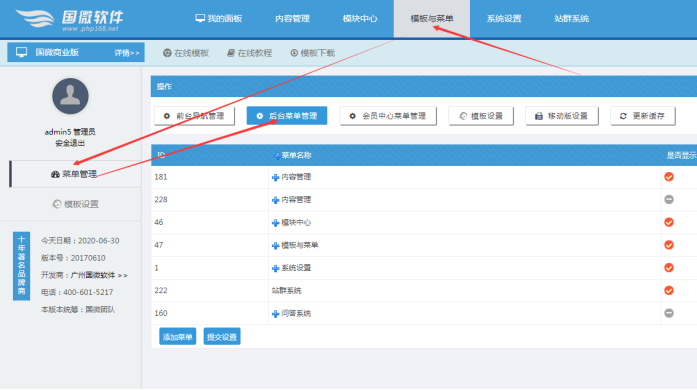Click the 模板下载 download icon link
The image size is (697, 390).
(x=312, y=53)
